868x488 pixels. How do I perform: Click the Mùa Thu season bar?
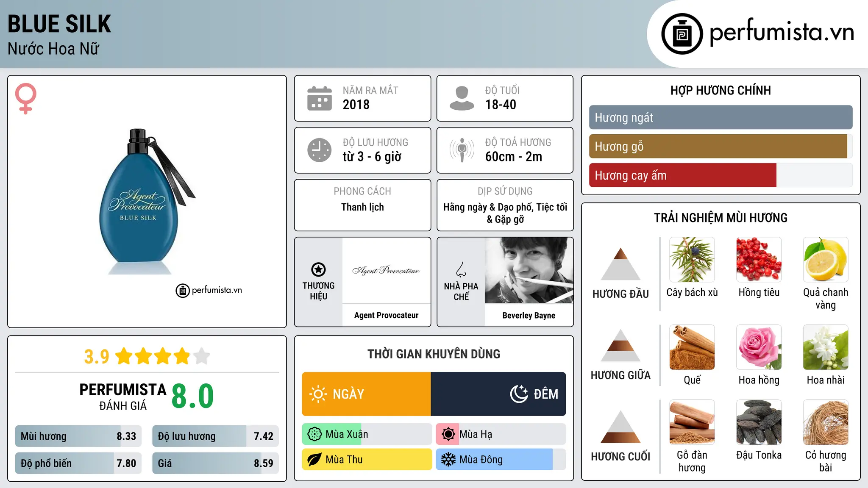point(367,460)
